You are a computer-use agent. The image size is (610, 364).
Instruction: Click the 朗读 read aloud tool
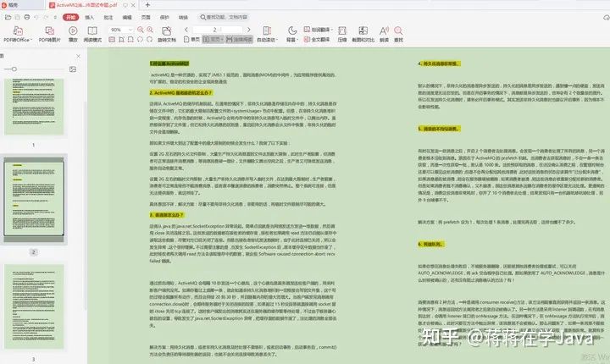(x=384, y=34)
